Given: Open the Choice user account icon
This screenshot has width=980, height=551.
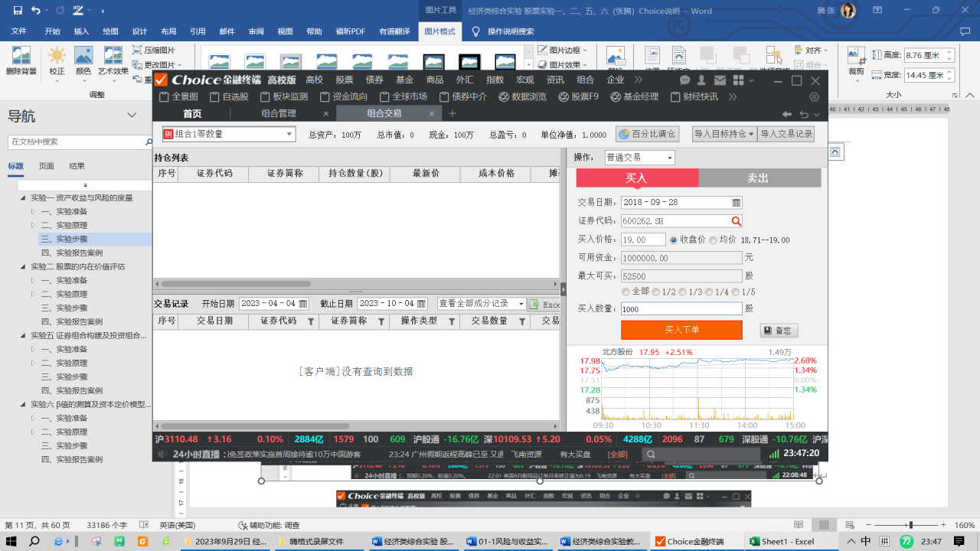Looking at the screenshot, I should [x=702, y=80].
